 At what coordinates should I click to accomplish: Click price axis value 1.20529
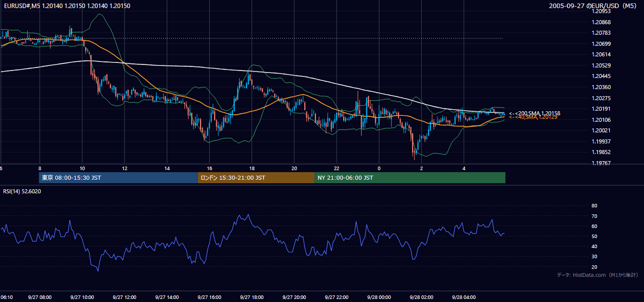(x=602, y=65)
